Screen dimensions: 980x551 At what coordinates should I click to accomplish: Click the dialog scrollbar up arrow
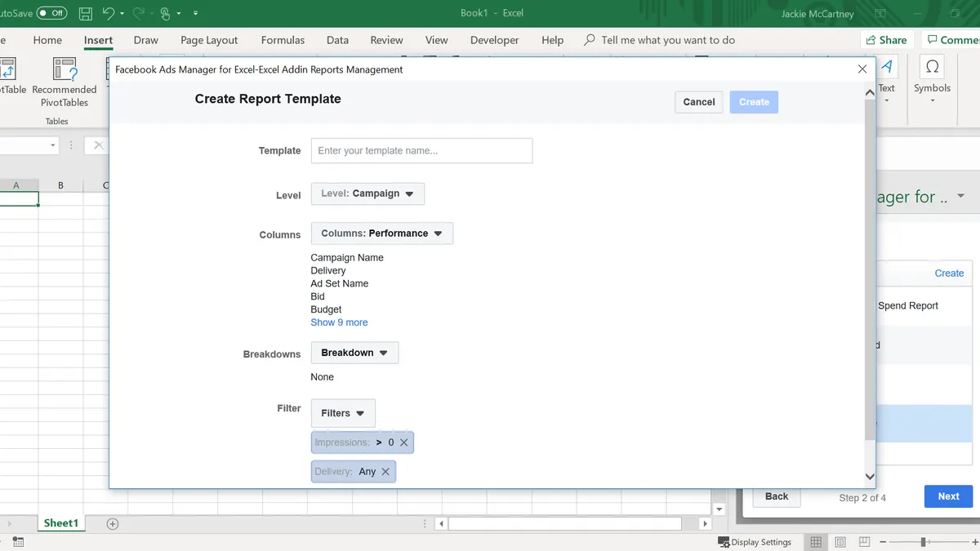click(869, 92)
